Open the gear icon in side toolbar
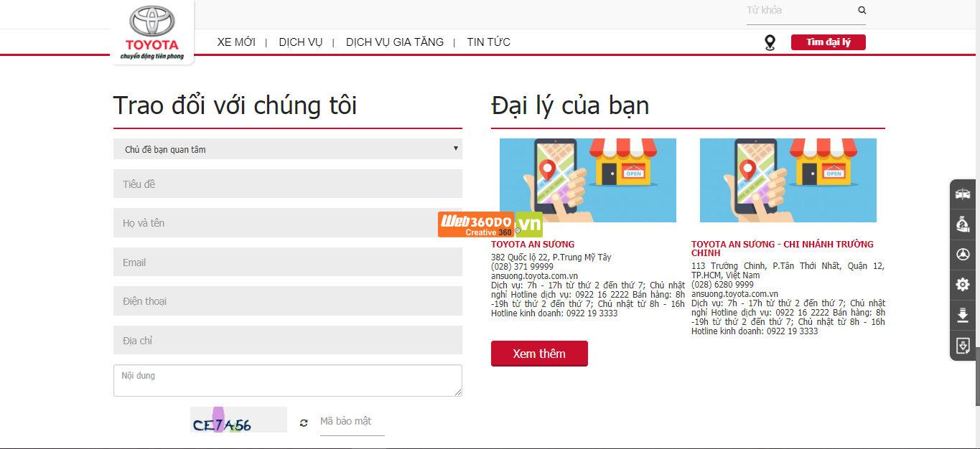 pos(963,285)
